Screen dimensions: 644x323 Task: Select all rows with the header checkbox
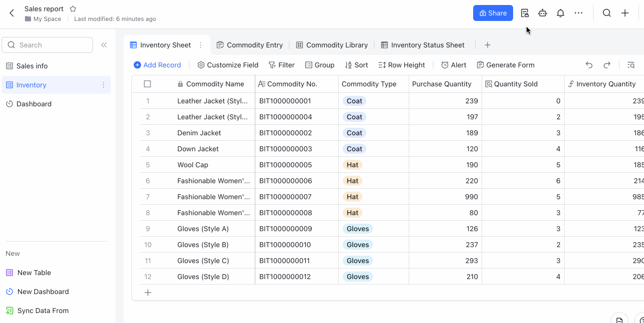click(x=147, y=83)
